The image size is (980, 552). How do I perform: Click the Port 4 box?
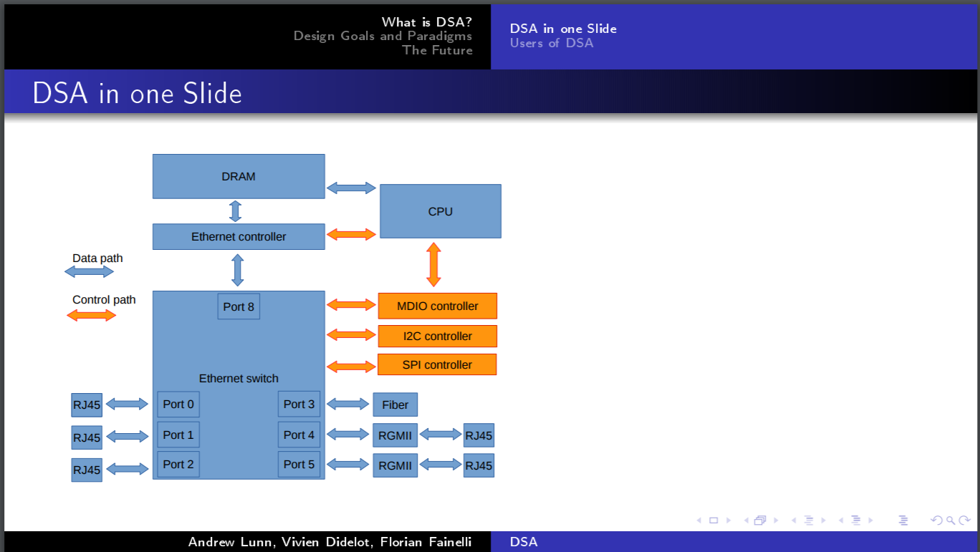tap(299, 435)
